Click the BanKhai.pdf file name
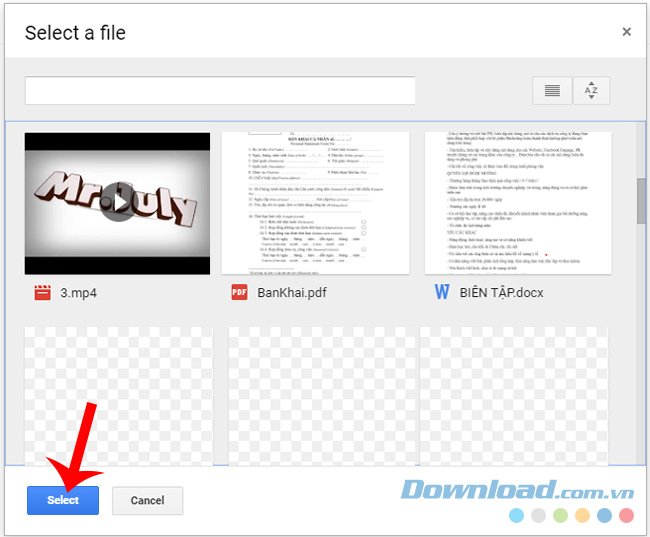This screenshot has width=650, height=537. click(x=292, y=293)
